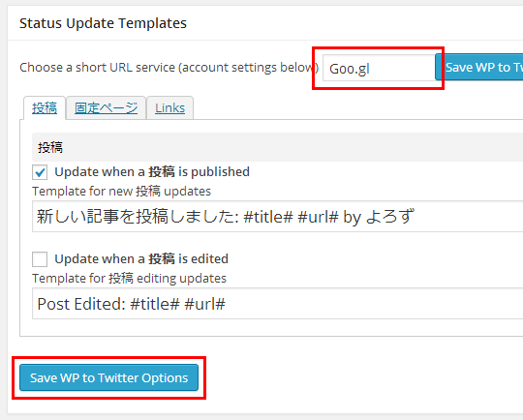Click the Template for 投稿 editing updates label
Screen dimensions: 523x420
(129, 279)
